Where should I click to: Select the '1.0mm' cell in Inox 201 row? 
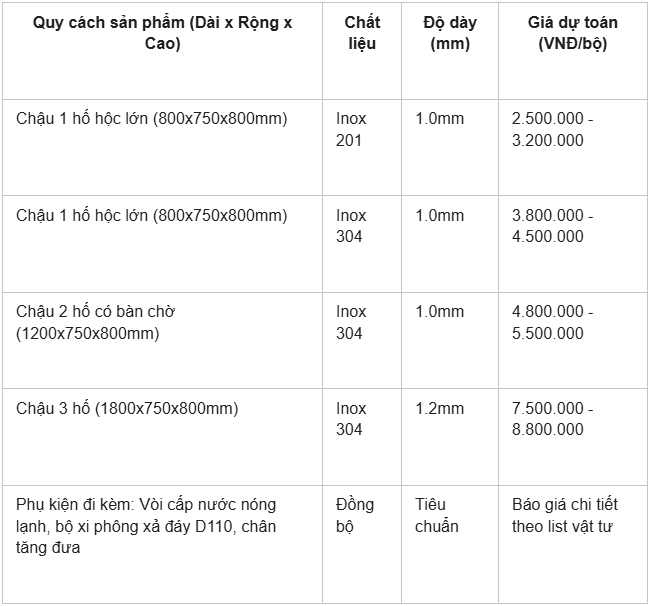point(450,148)
